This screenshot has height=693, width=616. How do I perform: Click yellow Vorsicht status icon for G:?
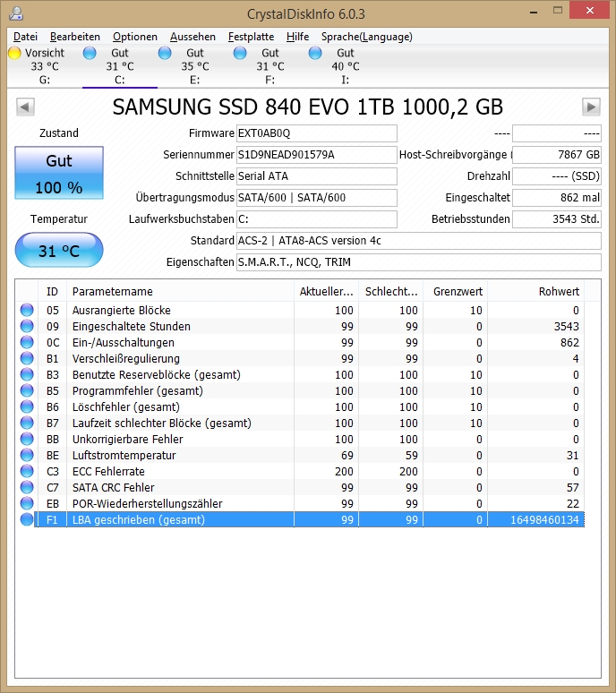(x=14, y=53)
